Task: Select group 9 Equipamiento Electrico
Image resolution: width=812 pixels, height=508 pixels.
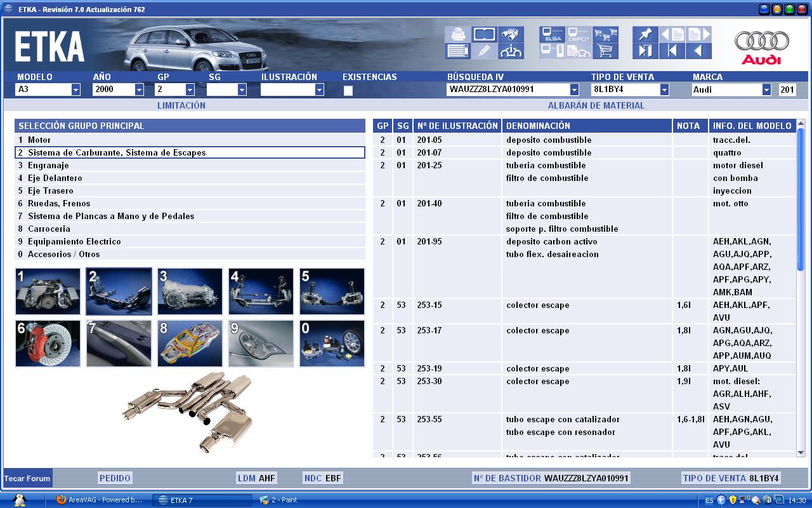Action: click(190, 241)
